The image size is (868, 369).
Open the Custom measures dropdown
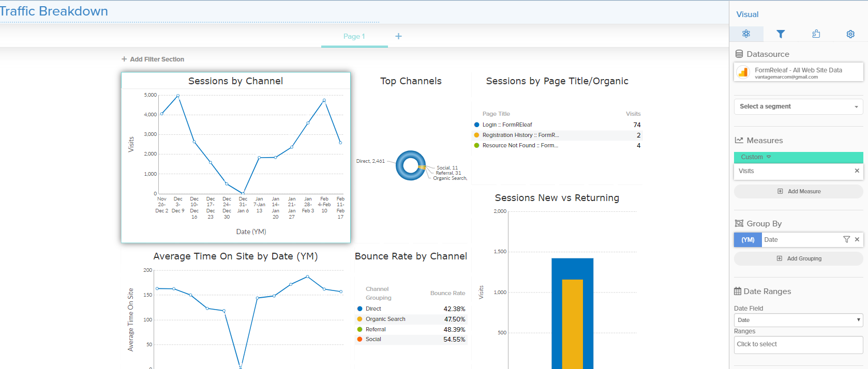756,157
